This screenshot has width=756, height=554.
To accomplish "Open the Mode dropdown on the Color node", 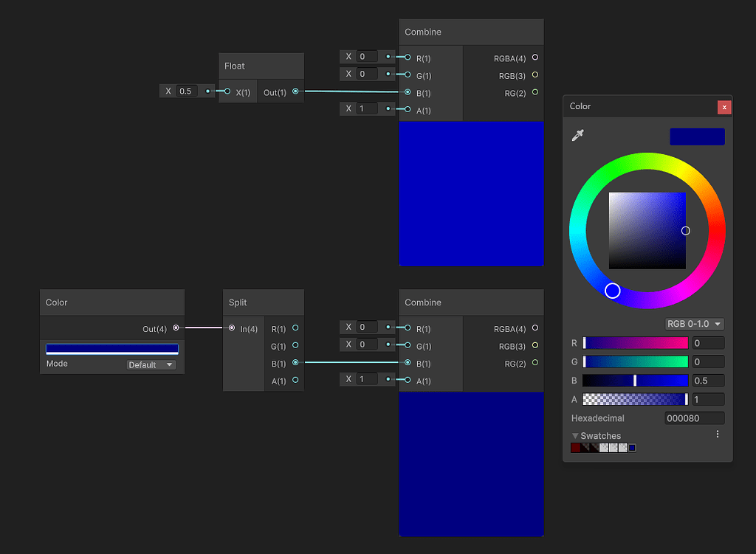I will point(151,364).
